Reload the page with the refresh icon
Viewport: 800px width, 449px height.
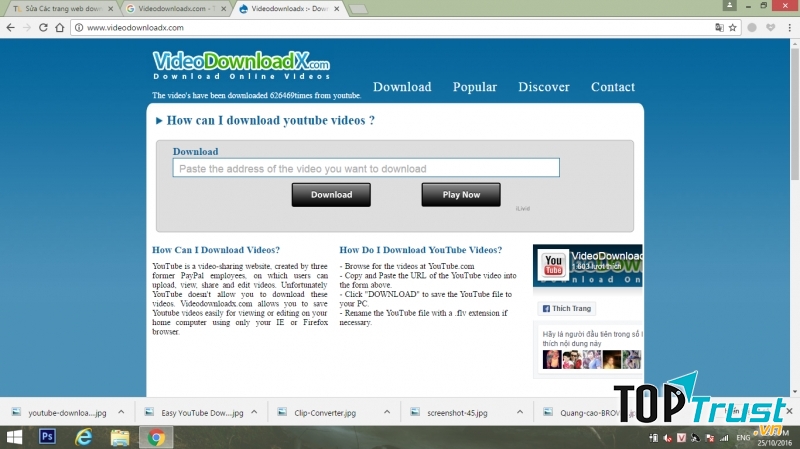pos(43,28)
